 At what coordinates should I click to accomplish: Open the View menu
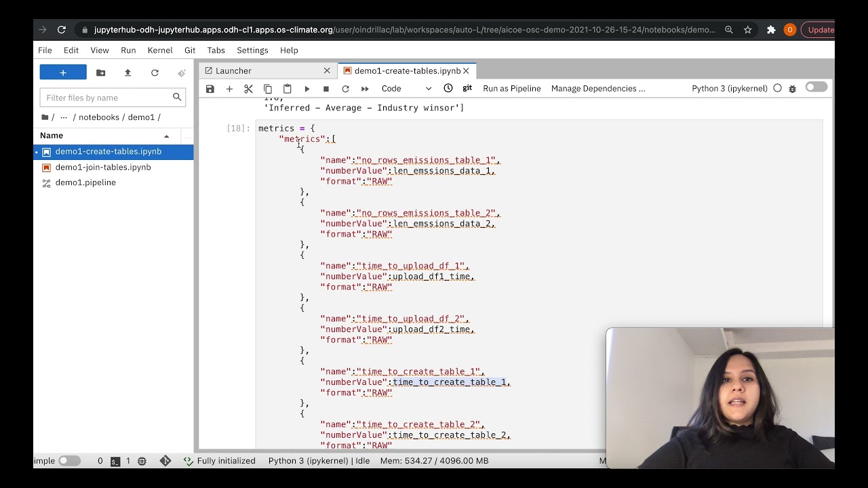(x=100, y=50)
